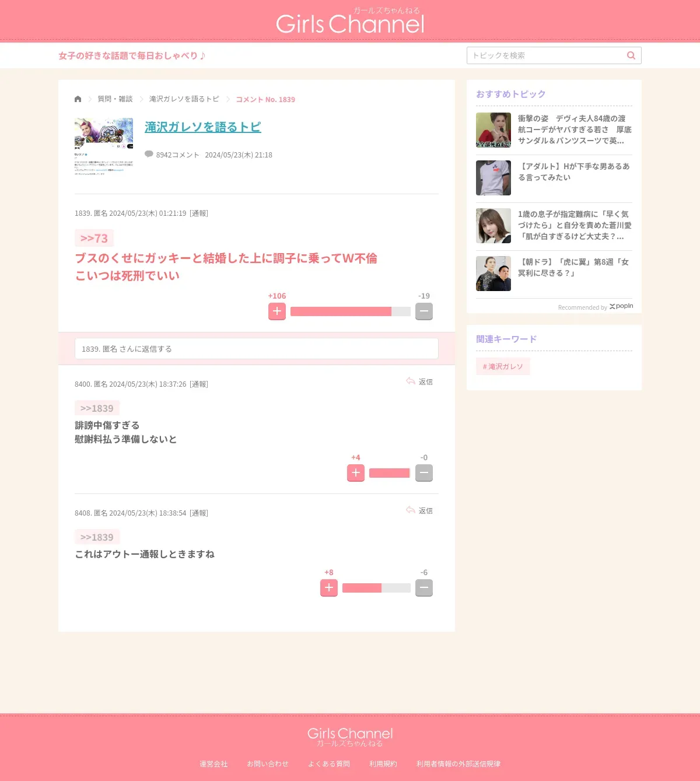This screenshot has height=781, width=700.
Task: Click the vote ratio bar of comment 1839
Action: 351,311
